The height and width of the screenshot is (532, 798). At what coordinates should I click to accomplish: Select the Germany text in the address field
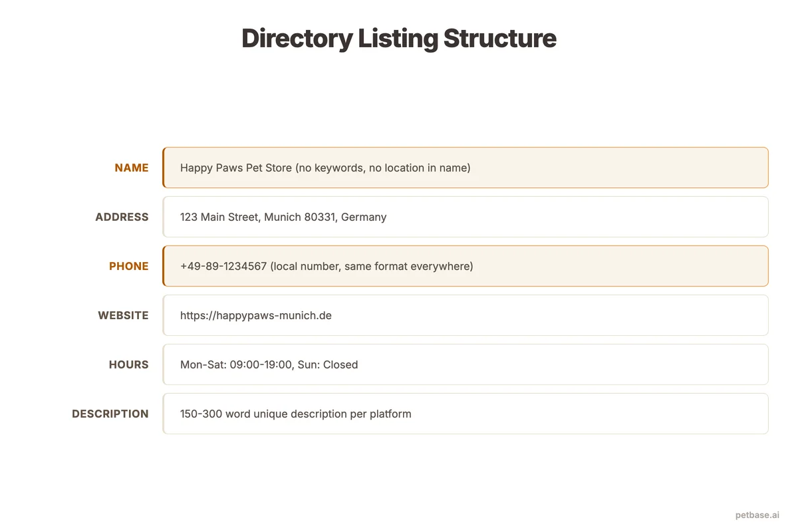(365, 217)
